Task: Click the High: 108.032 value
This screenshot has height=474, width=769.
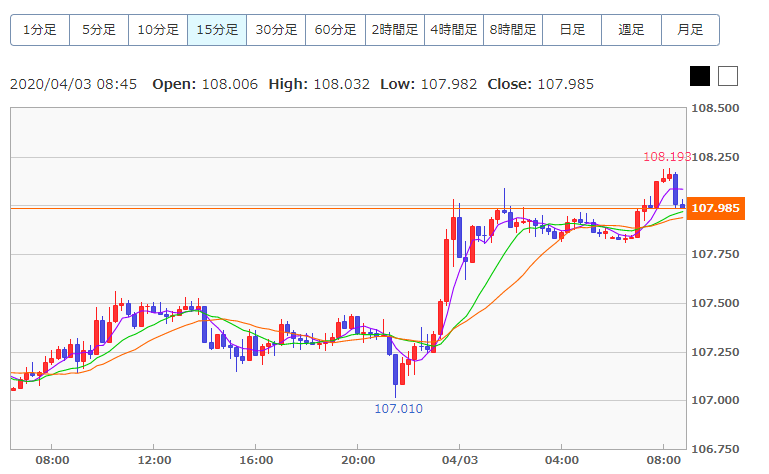Action: pos(319,84)
